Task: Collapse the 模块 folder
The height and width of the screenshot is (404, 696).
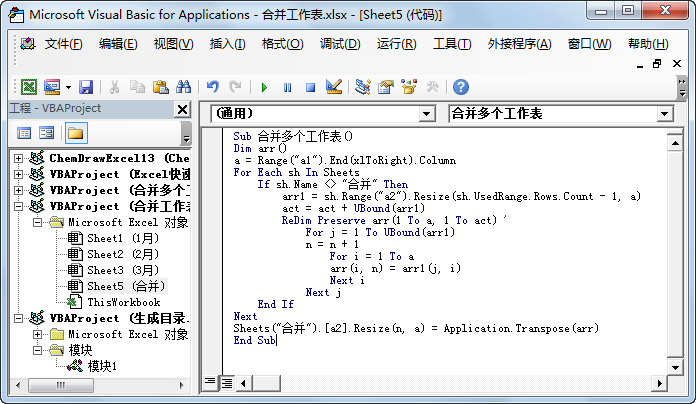Action: pyautogui.click(x=38, y=350)
